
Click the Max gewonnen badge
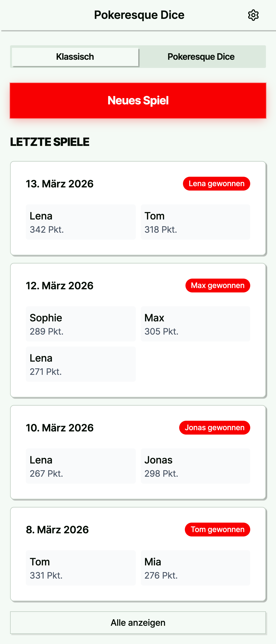tap(218, 286)
